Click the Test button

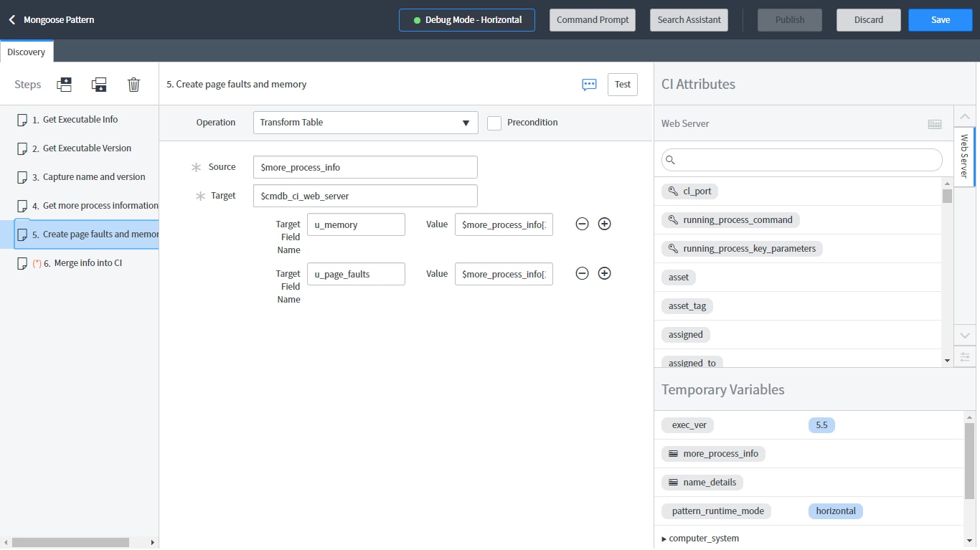click(x=623, y=85)
